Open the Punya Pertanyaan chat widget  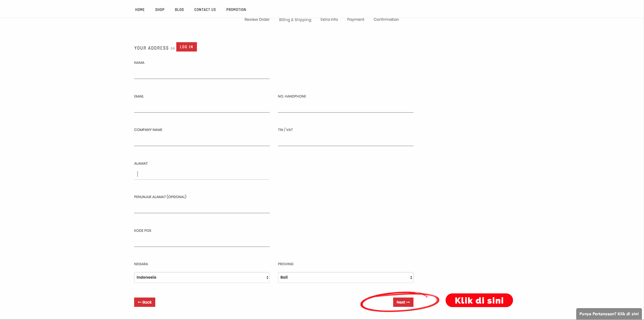point(609,314)
